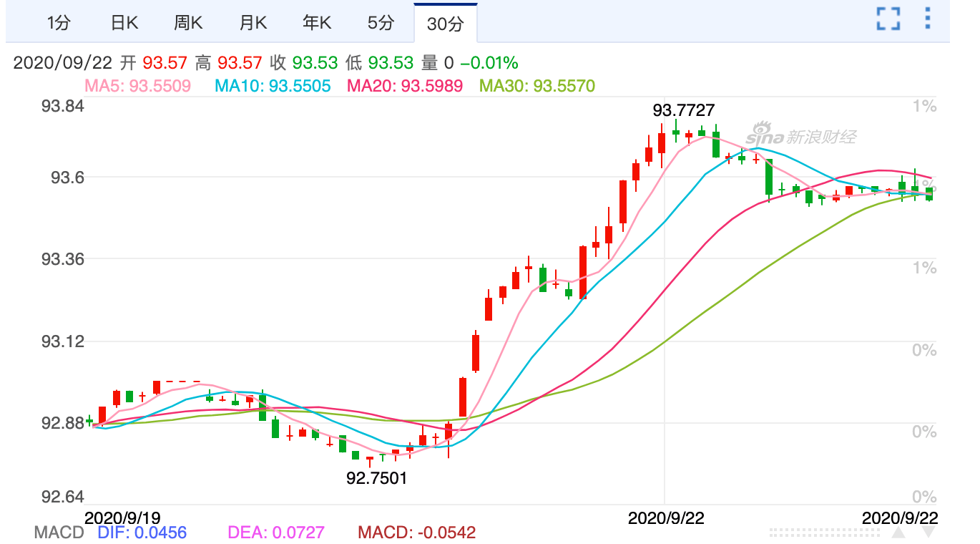The height and width of the screenshot is (544, 980).
Task: Click the 2020/9/19 start date label
Action: [x=123, y=518]
